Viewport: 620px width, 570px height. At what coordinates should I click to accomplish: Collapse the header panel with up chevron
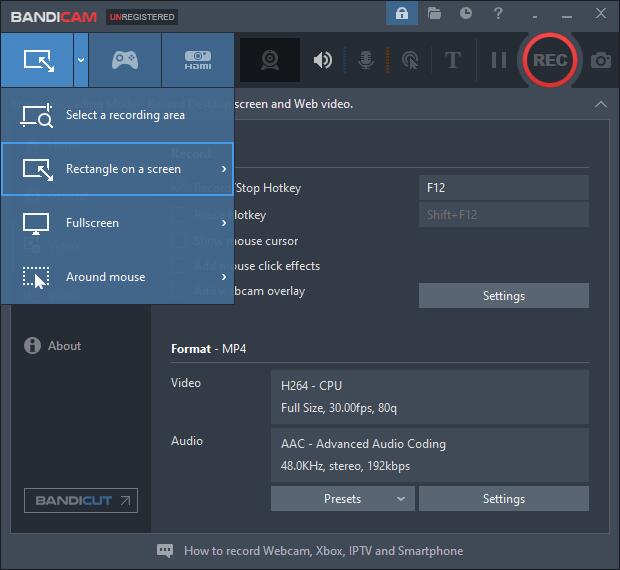600,104
